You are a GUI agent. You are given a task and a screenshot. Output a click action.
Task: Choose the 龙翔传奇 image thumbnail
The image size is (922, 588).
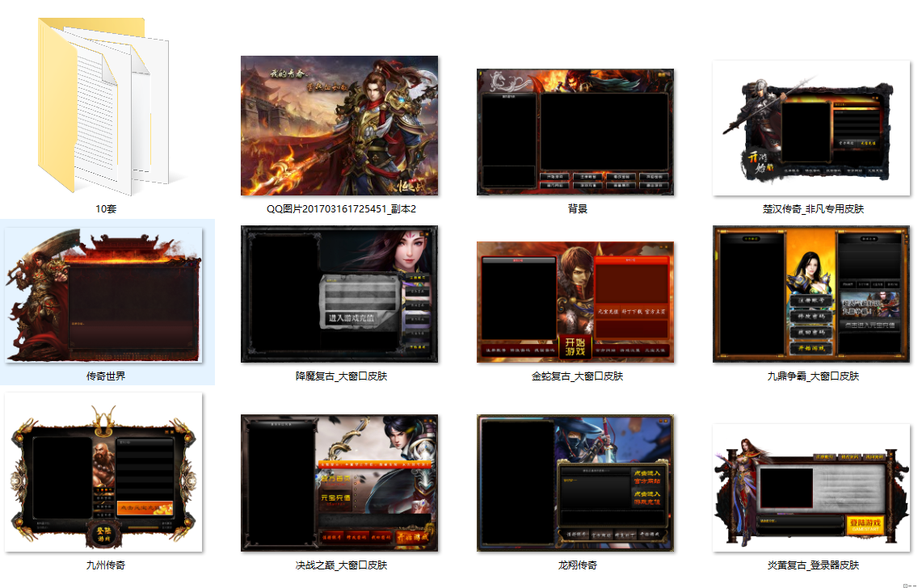point(575,483)
